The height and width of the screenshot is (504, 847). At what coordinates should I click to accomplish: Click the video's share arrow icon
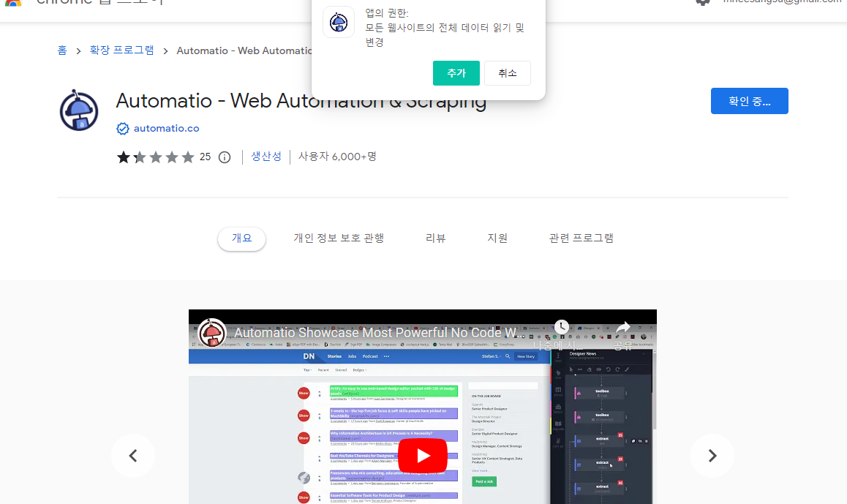(623, 328)
